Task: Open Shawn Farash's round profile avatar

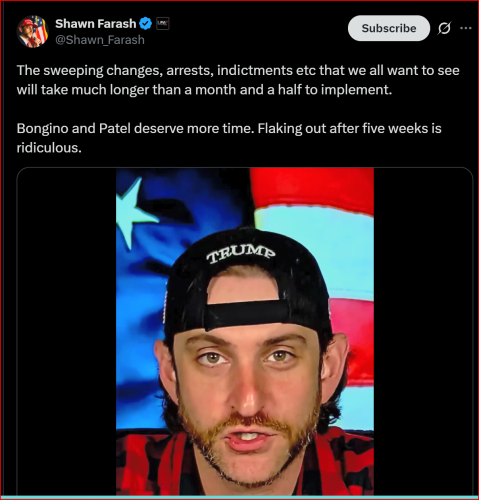Action: (32, 32)
